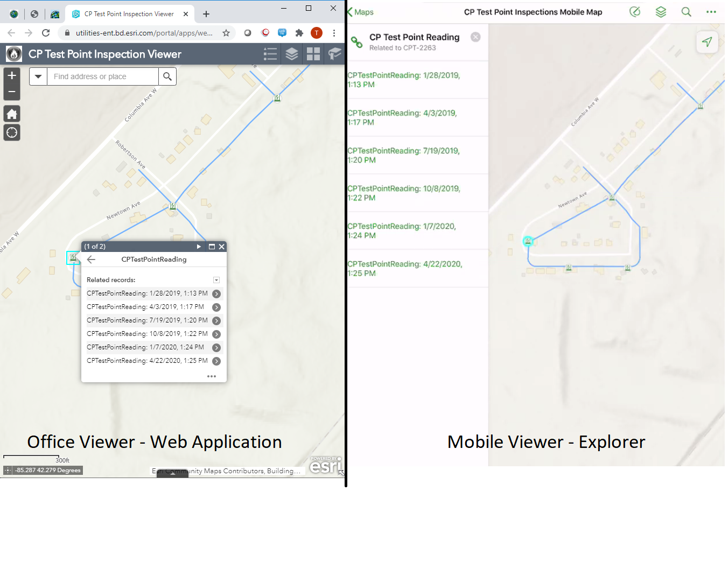Expand the attribute table arrow at bottom
Screen dimensions: 728x568
172,474
